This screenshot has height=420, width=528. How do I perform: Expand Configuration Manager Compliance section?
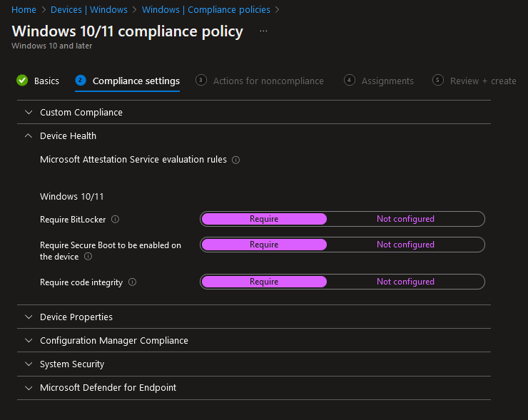point(254,341)
